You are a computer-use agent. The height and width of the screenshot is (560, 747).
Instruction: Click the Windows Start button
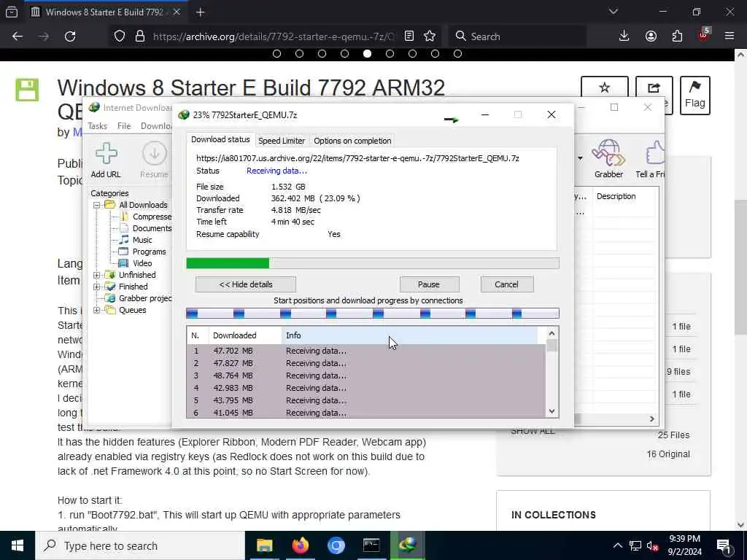tap(18, 545)
